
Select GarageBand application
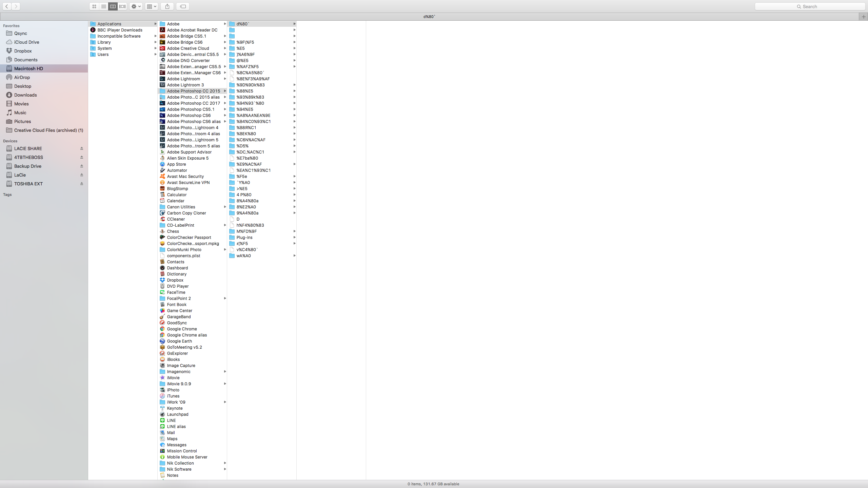(x=179, y=317)
